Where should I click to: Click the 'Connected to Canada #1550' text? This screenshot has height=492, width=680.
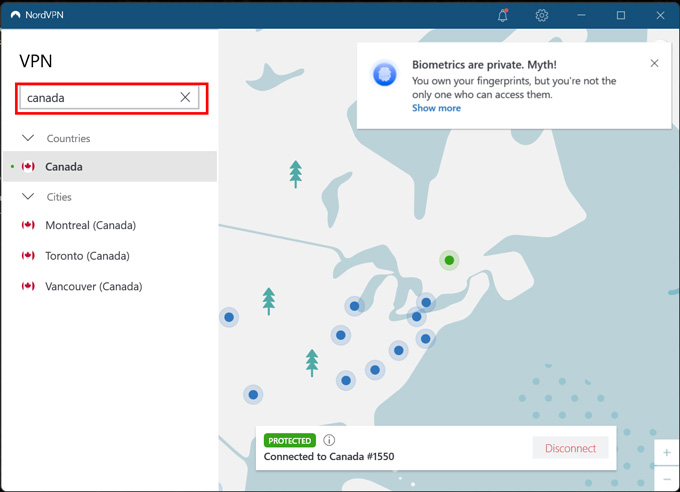329,456
